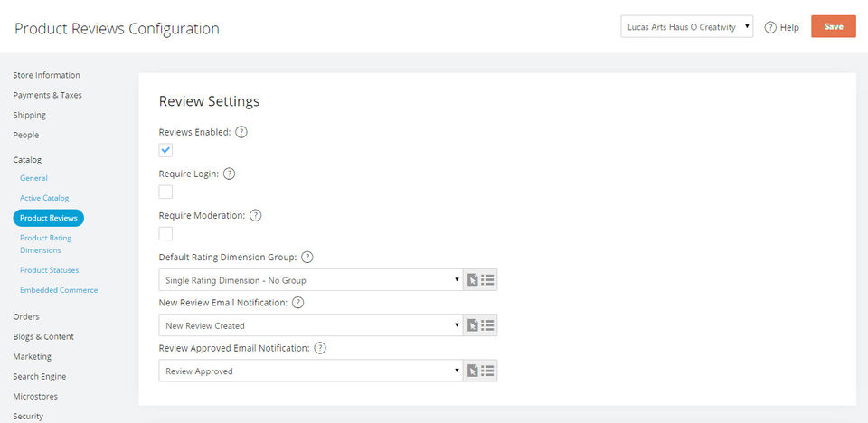The width and height of the screenshot is (868, 423).
Task: Open help tooltip for Review Approved Email Notification
Action: point(320,348)
